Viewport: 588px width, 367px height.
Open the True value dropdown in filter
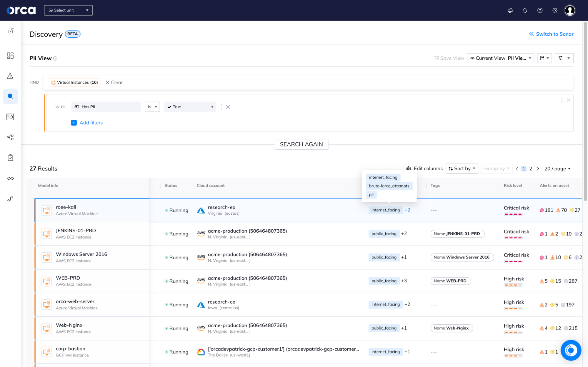190,107
